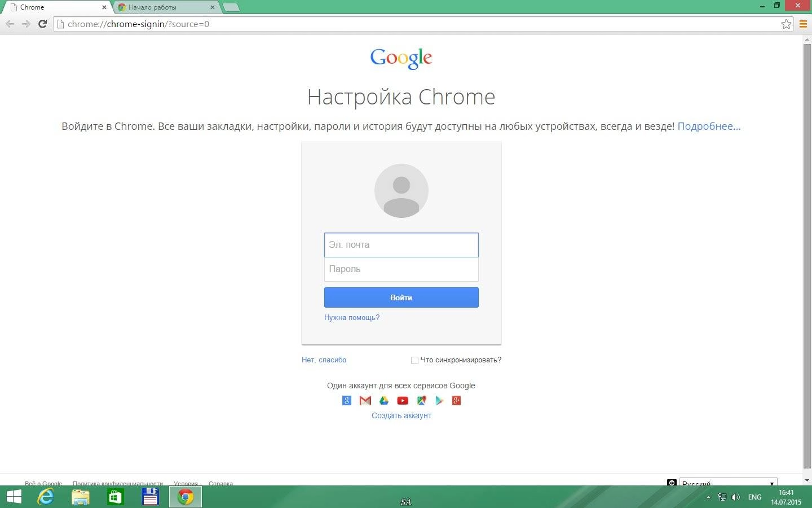Open a new tab with the tab button
Image resolution: width=812 pixels, height=508 pixels.
[x=231, y=7]
